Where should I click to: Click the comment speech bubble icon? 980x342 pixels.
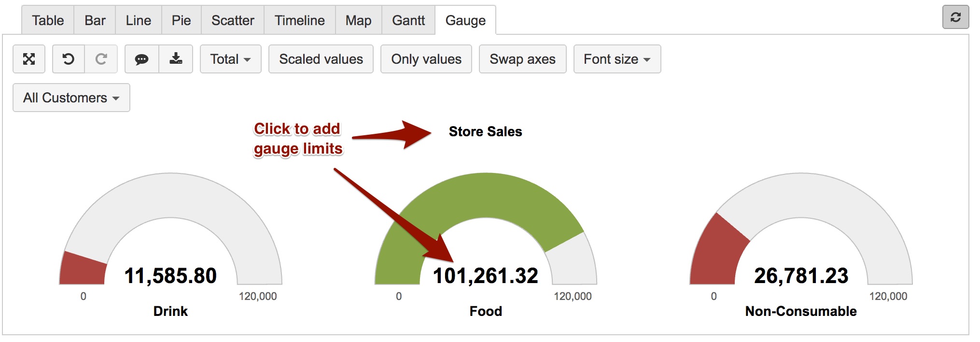pos(141,59)
